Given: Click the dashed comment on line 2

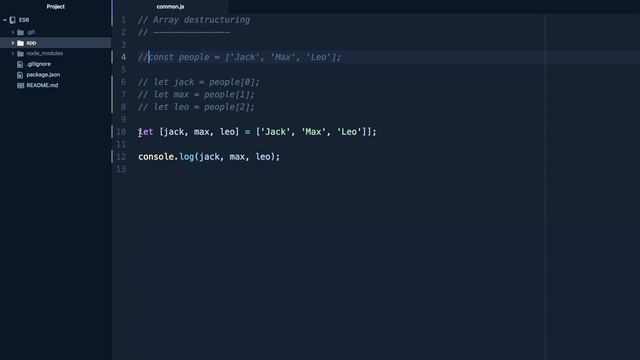Looking at the screenshot, I should [184, 32].
